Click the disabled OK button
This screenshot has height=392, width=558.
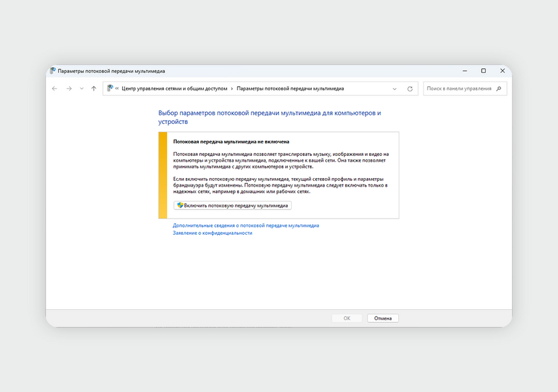347,318
